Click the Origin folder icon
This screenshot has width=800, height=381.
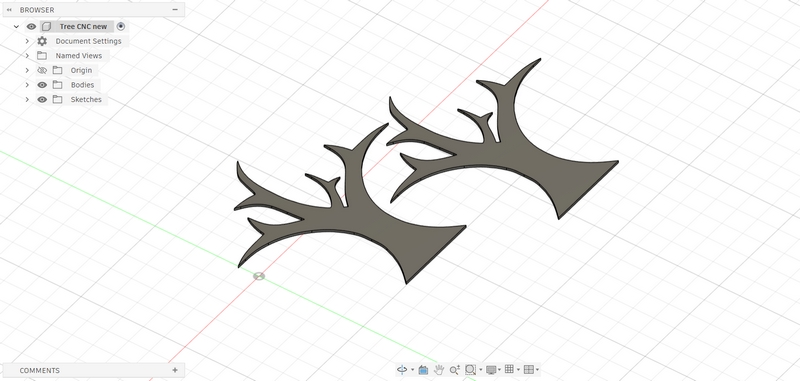tap(57, 70)
